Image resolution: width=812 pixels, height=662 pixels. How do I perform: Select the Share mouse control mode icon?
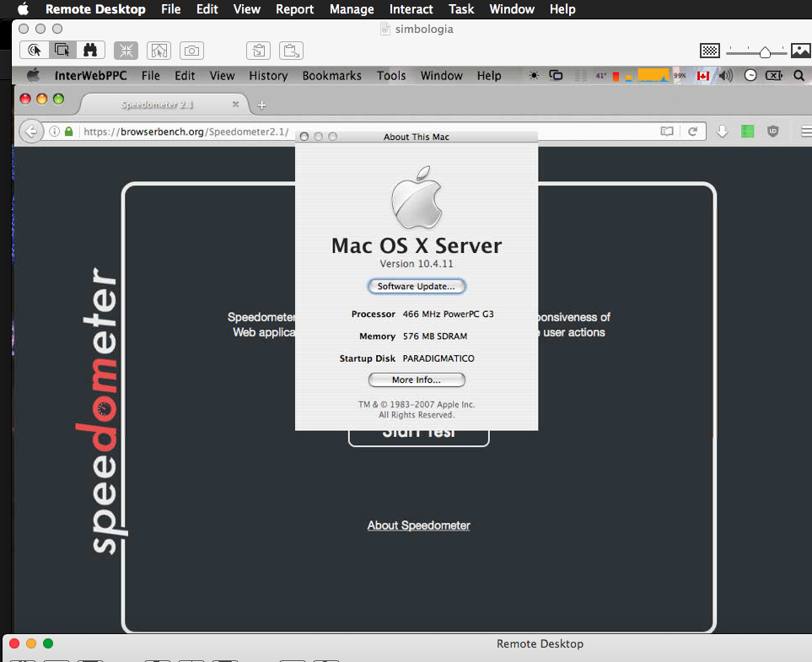62,51
